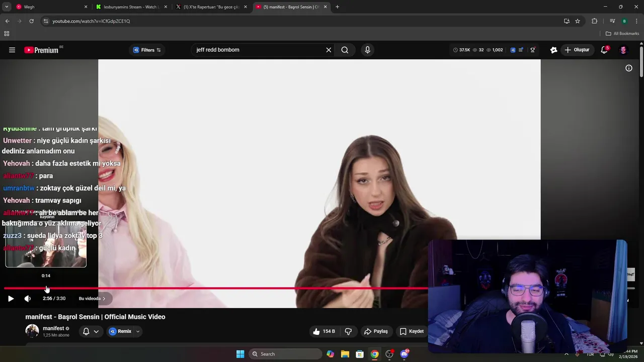This screenshot has height=362, width=644.
Task: Go back in browser history
Action: coord(7,21)
